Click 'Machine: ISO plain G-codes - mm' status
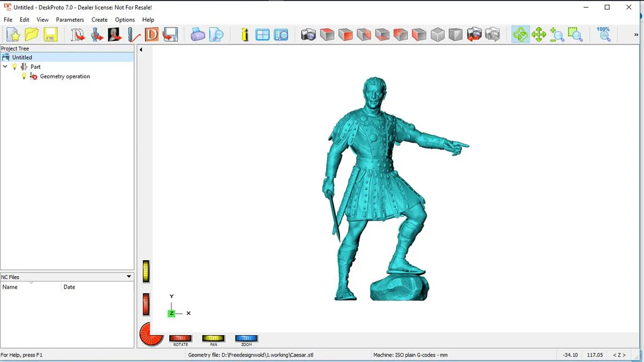This screenshot has width=644, height=362. coord(410,355)
